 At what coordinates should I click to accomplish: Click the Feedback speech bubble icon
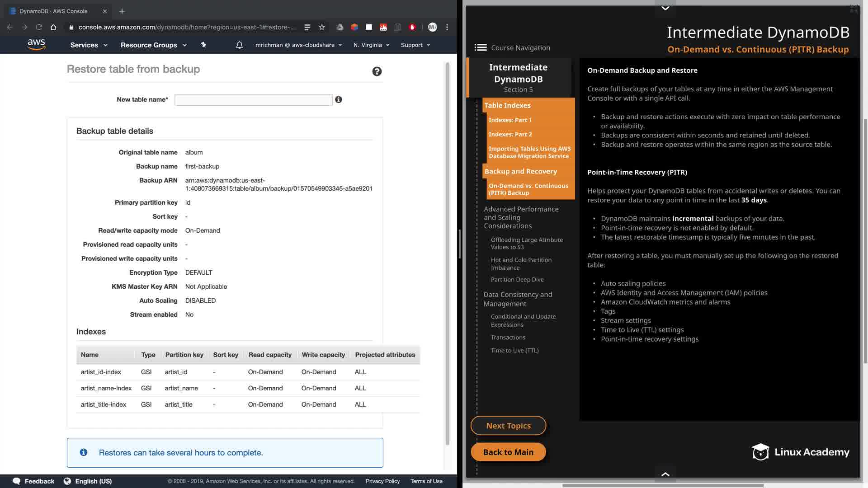click(17, 481)
